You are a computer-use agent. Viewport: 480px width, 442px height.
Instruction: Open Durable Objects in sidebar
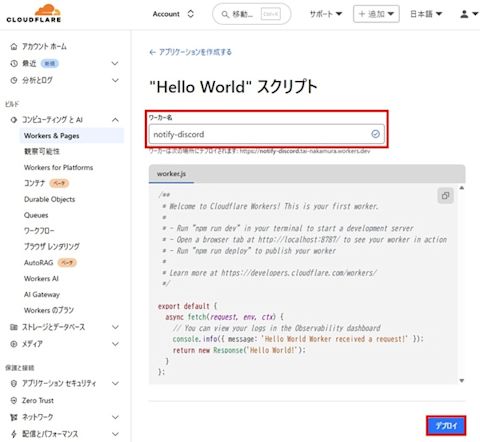[x=49, y=199]
